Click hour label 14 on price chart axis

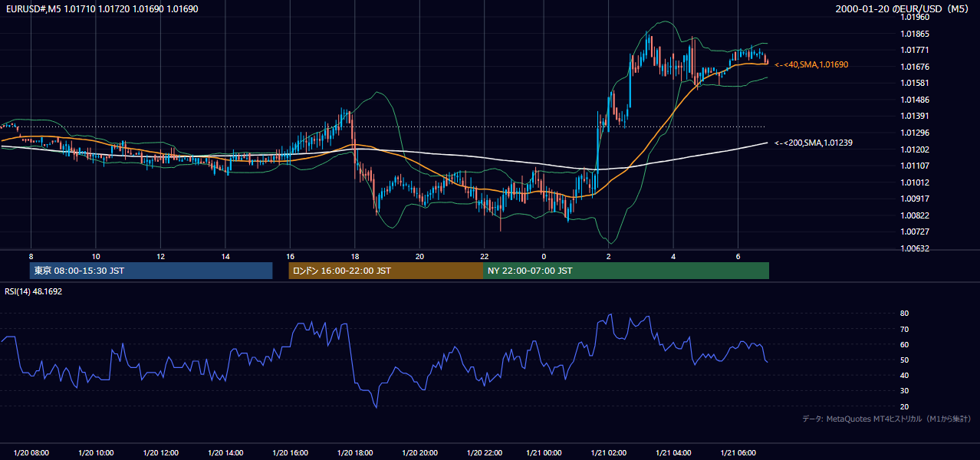coord(225,256)
